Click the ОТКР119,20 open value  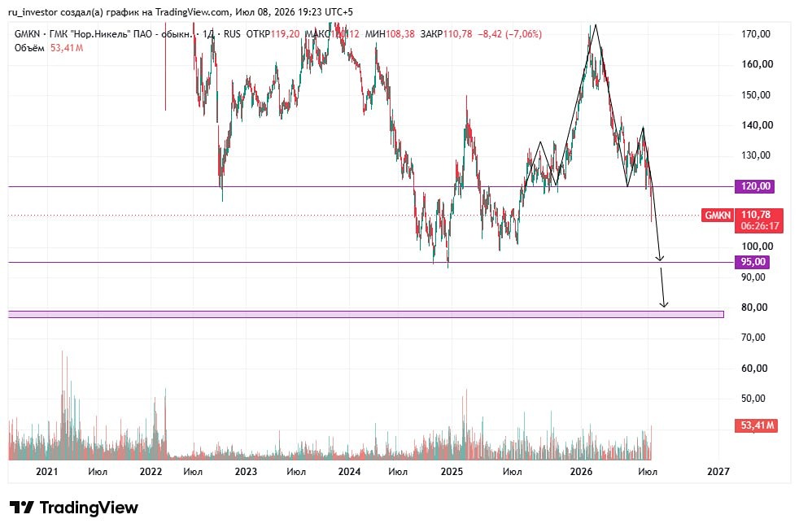click(x=273, y=34)
